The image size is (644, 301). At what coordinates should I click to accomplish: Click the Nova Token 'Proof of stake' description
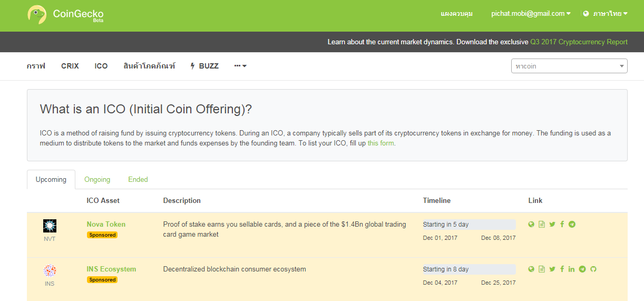tap(285, 229)
